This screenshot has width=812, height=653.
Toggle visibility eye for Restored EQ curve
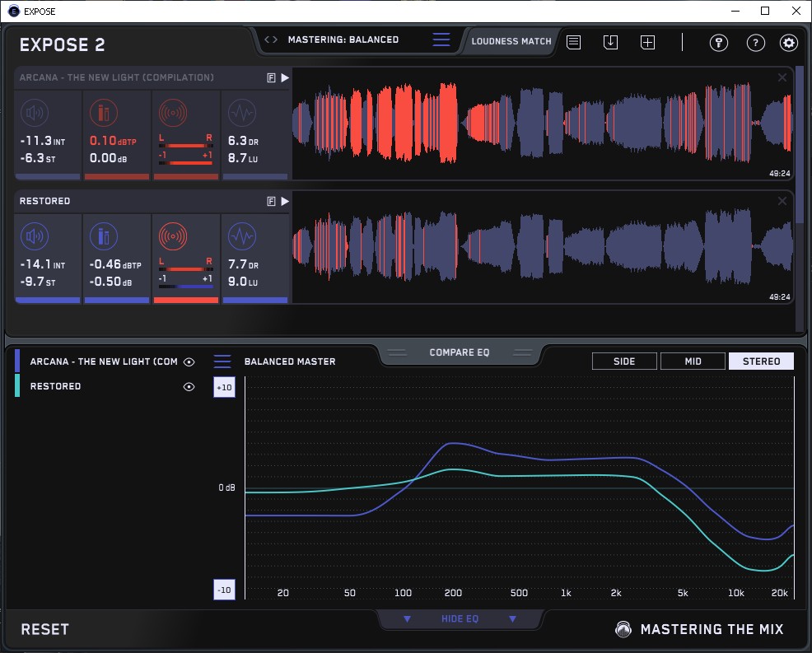189,387
